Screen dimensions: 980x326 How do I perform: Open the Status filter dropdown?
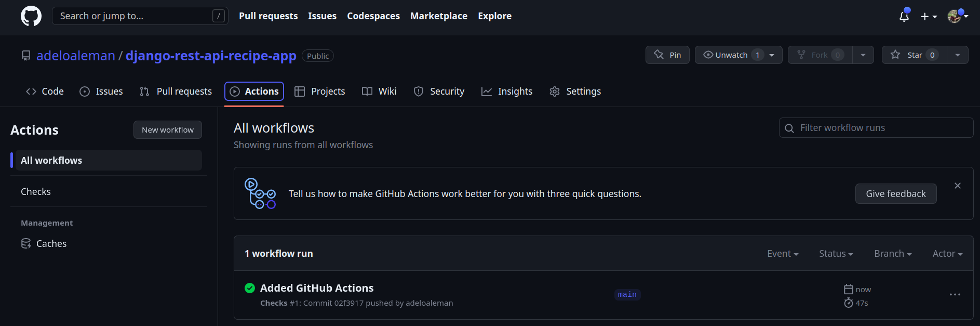[x=836, y=254]
